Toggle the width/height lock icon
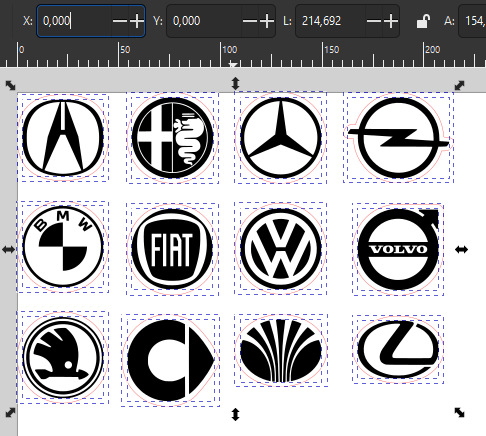 click(422, 21)
